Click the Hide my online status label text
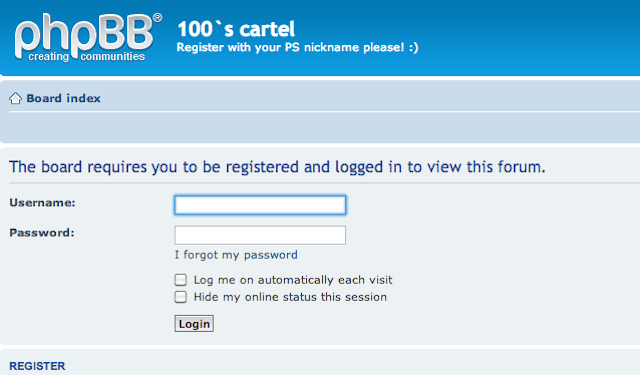640x375 pixels. [x=290, y=297]
